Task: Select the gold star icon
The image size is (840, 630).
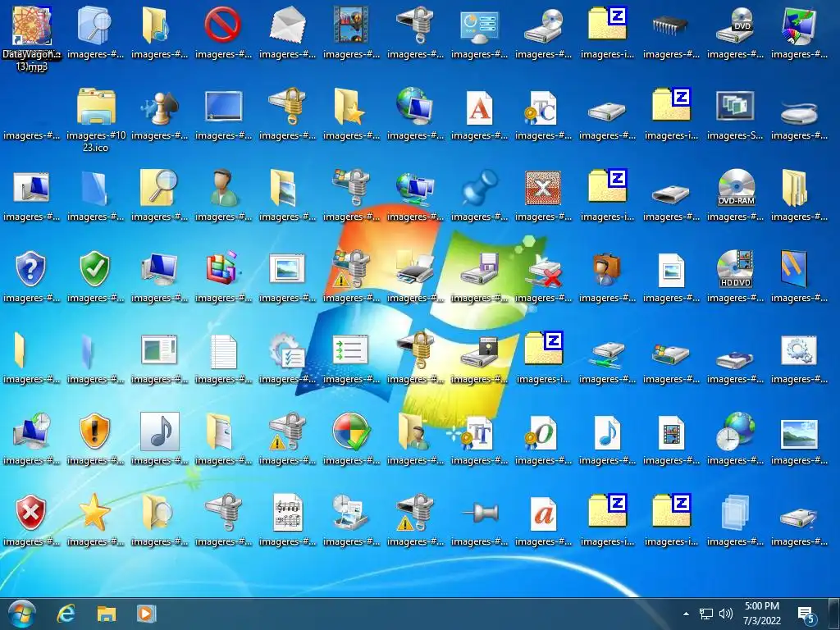Action: (x=95, y=512)
